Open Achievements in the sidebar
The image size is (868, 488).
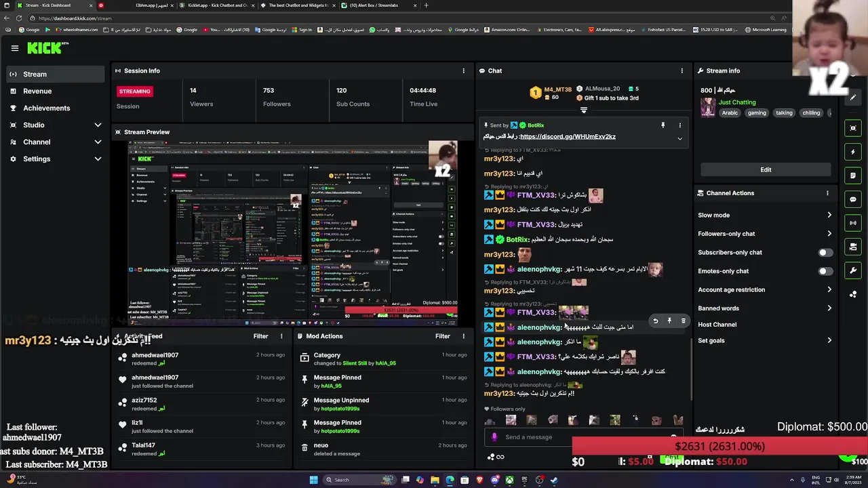click(x=56, y=108)
